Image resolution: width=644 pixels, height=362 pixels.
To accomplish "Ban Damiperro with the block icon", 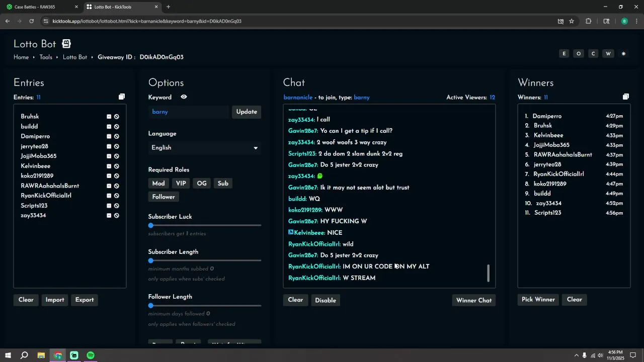I will point(116,136).
